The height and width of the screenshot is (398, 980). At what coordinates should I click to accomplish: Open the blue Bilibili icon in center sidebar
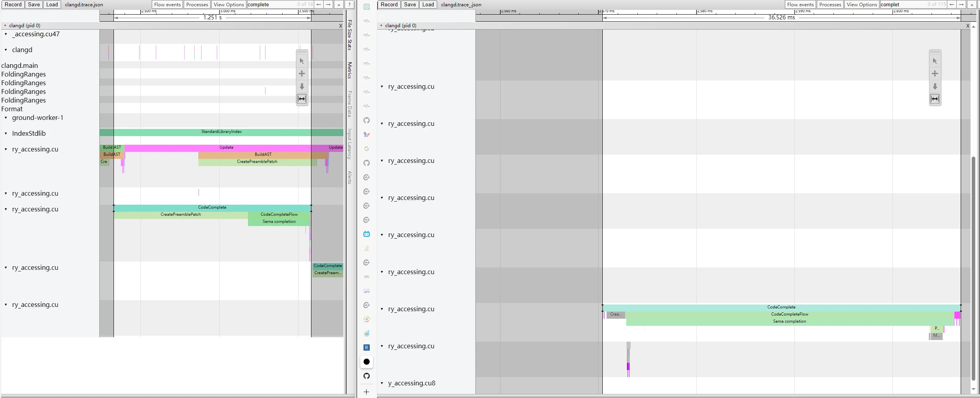pyautogui.click(x=367, y=234)
